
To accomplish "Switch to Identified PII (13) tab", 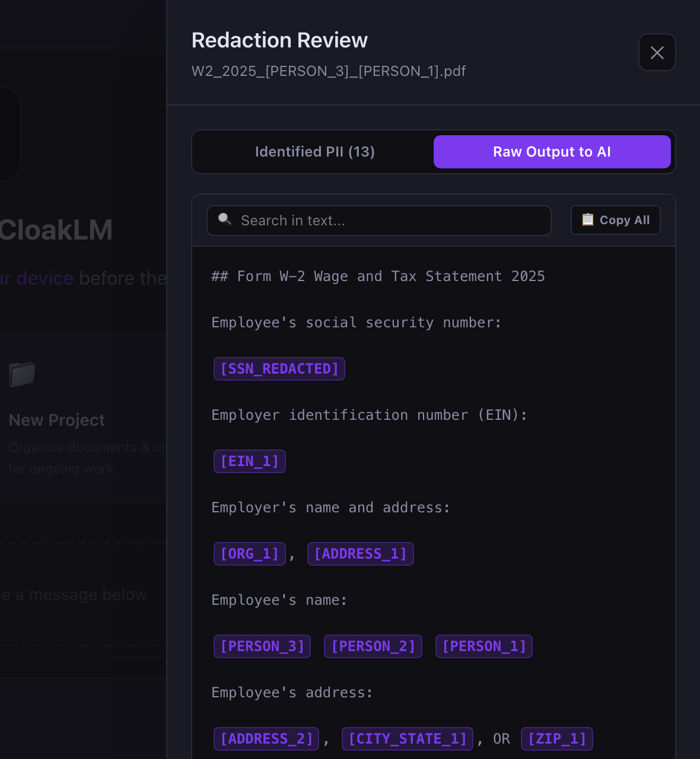I will tap(315, 152).
